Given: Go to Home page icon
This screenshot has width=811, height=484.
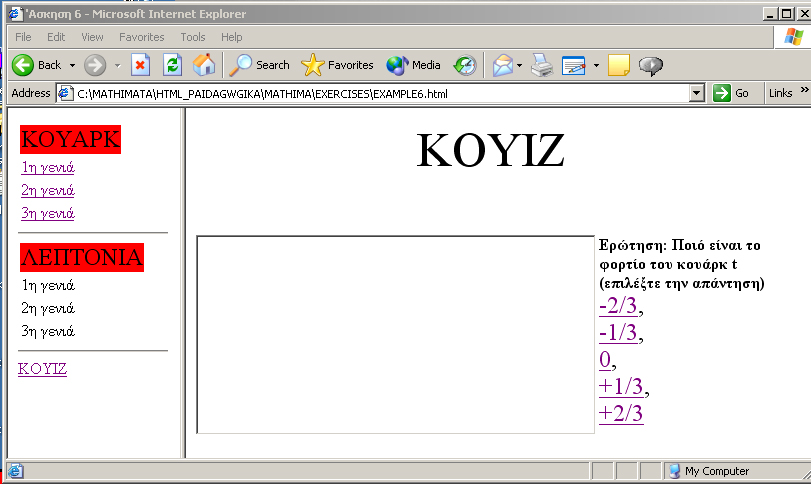Looking at the screenshot, I should point(204,65).
